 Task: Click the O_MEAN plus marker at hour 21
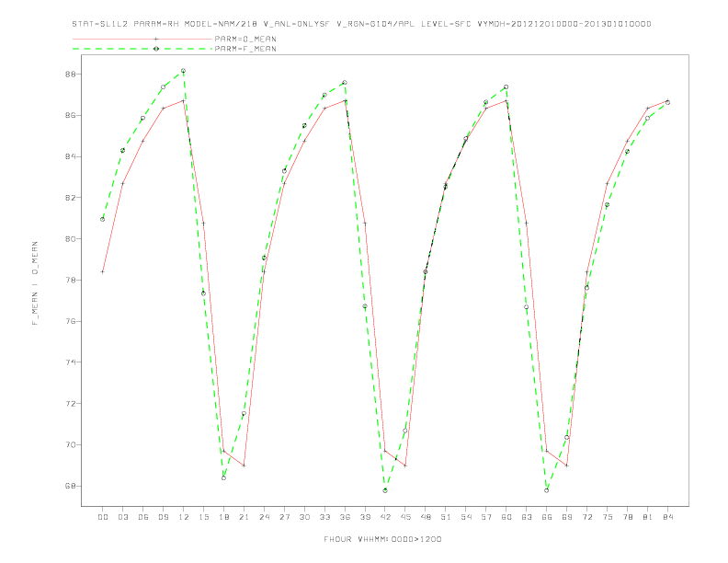click(244, 465)
